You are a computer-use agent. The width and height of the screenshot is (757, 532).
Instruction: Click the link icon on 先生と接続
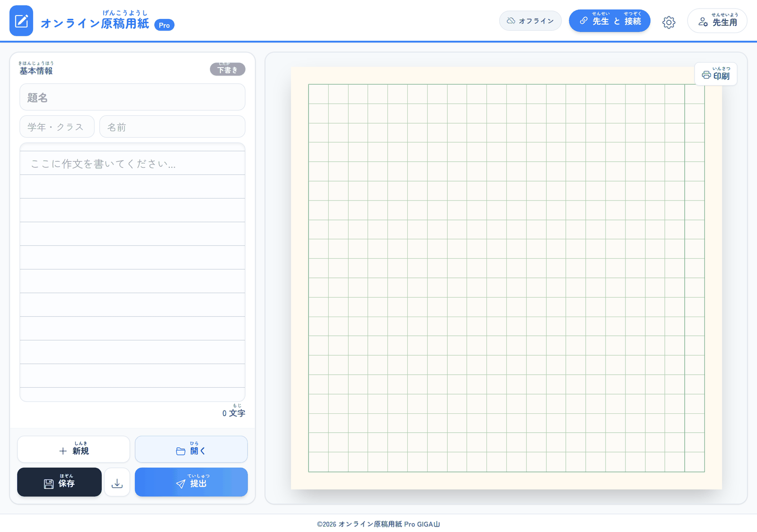(x=584, y=21)
